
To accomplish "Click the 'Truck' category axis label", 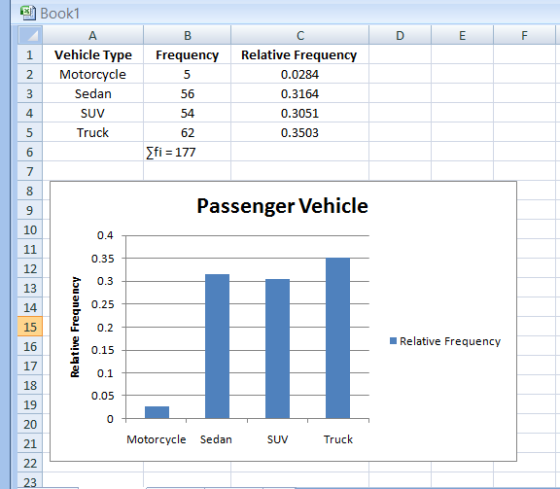I will tap(338, 439).
